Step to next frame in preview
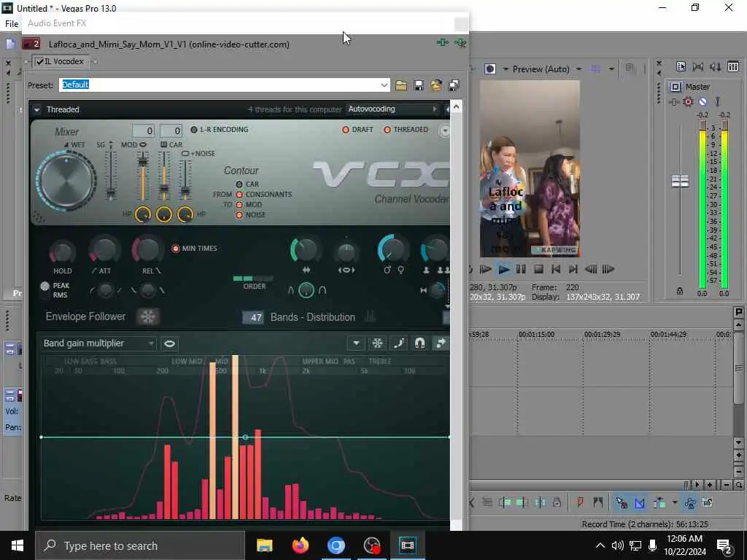 pos(608,270)
